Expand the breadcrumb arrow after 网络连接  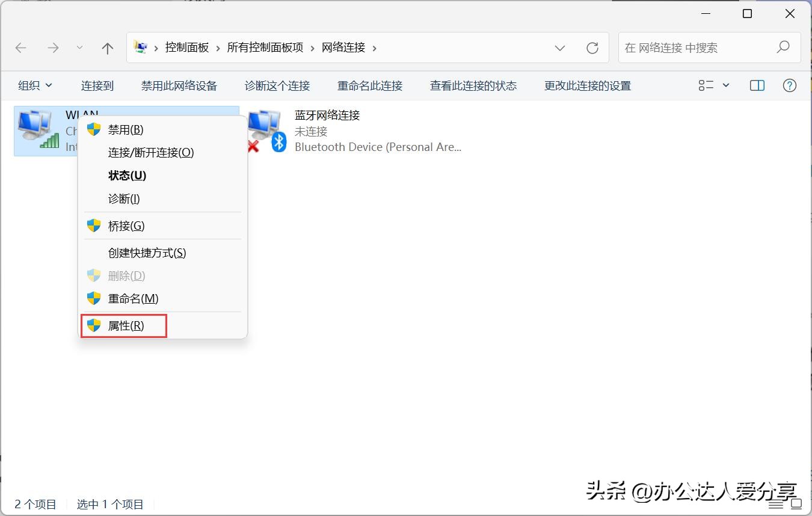coord(375,48)
